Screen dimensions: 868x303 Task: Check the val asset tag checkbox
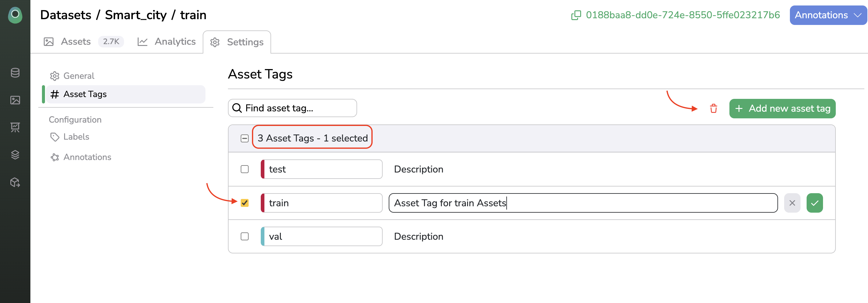(x=245, y=236)
